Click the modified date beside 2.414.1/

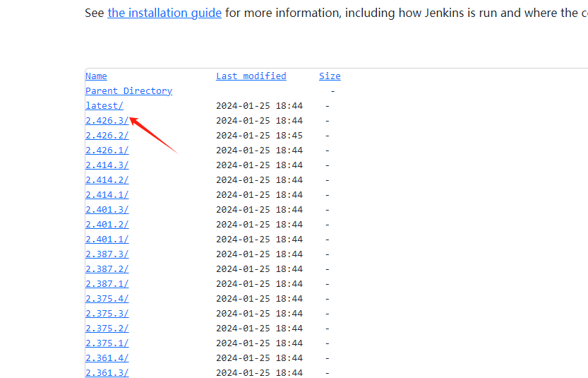[259, 195]
